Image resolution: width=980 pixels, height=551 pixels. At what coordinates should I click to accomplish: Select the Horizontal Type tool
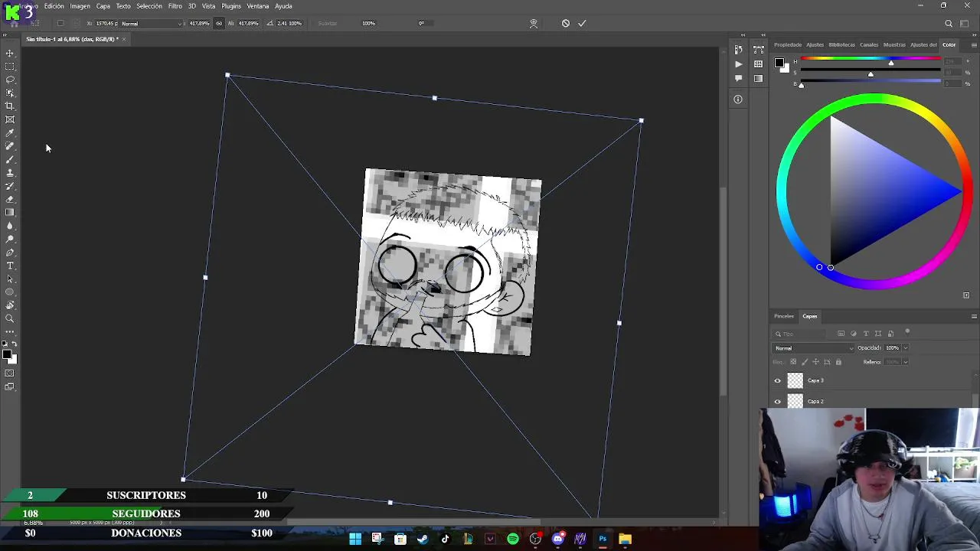pyautogui.click(x=10, y=266)
